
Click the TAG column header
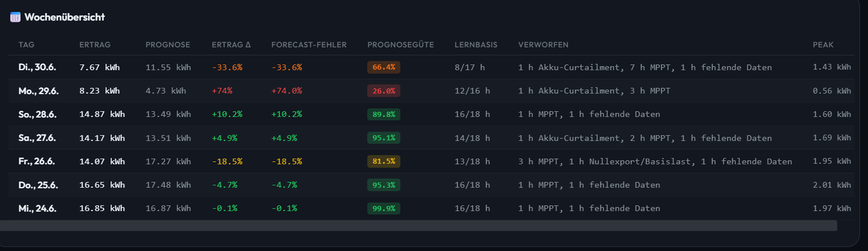[26, 44]
